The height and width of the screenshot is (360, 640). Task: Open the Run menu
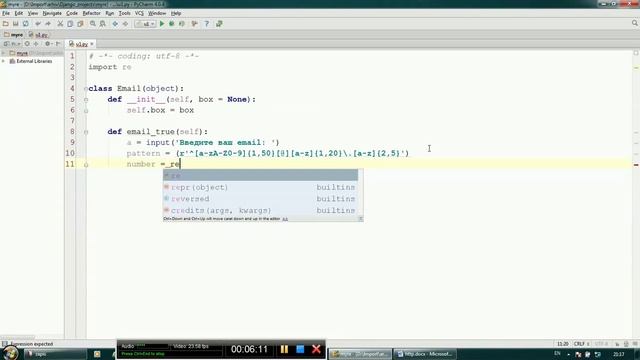click(109, 13)
